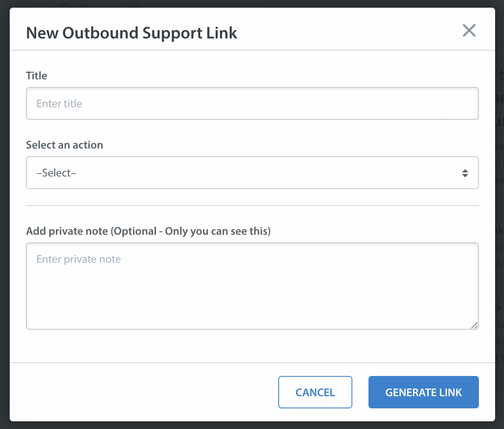
Task: Click the Generate Link button
Action: point(423,392)
